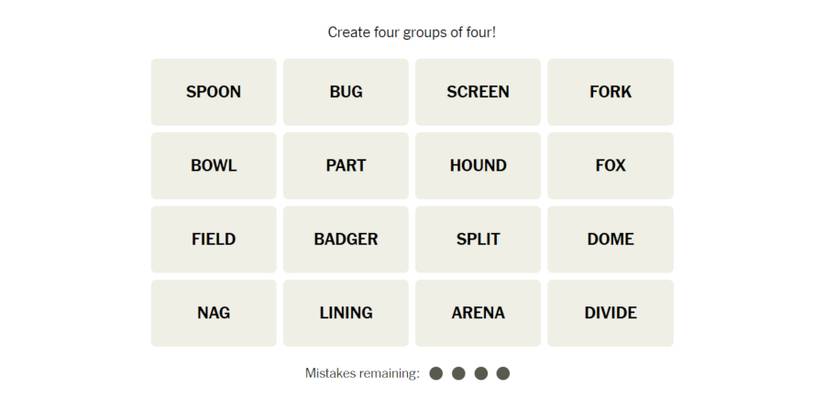Pick the BOWL word tile
This screenshot has width=825, height=413.
click(x=213, y=166)
